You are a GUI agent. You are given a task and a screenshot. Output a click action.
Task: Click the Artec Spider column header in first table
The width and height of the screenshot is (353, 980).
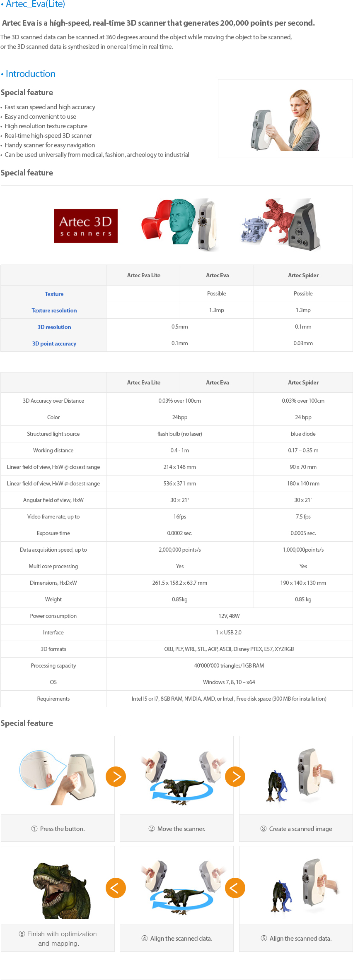pyautogui.click(x=303, y=275)
